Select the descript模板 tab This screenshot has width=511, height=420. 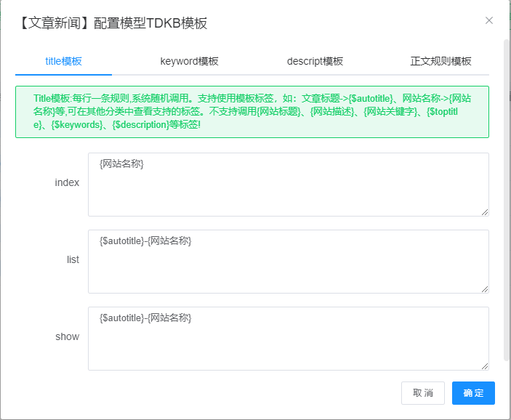point(315,61)
